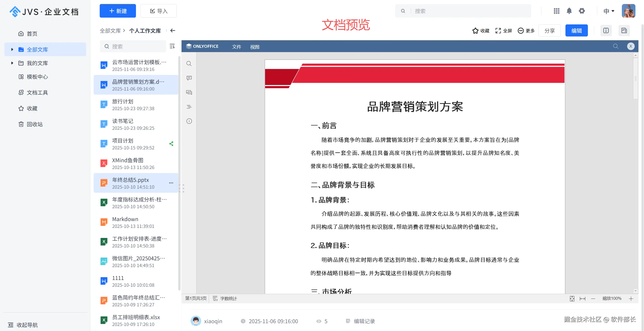
Task: Open the comments panel in ONLYOFFICE sidebar
Action: (x=189, y=78)
